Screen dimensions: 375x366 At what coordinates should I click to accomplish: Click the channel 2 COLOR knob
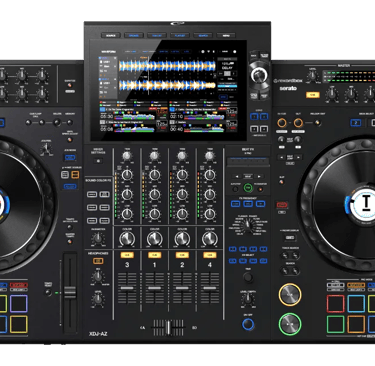coord(182,239)
